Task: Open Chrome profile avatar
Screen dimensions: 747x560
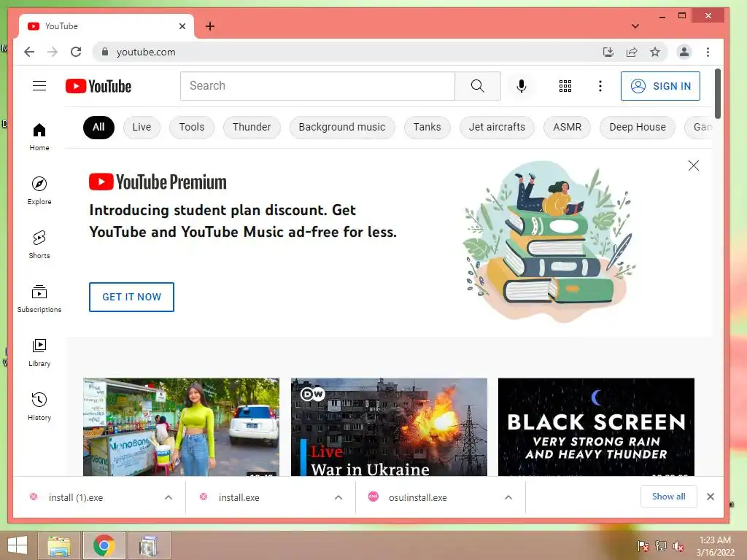Action: click(x=684, y=52)
